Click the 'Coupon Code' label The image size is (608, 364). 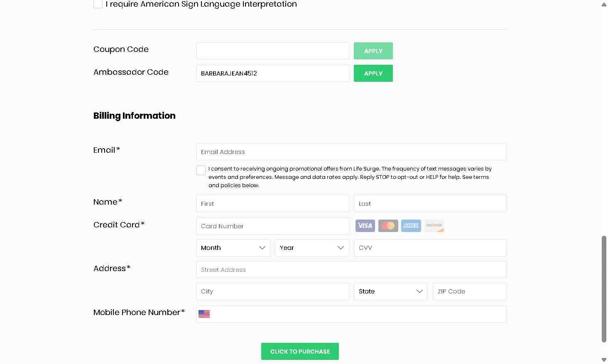point(121,49)
